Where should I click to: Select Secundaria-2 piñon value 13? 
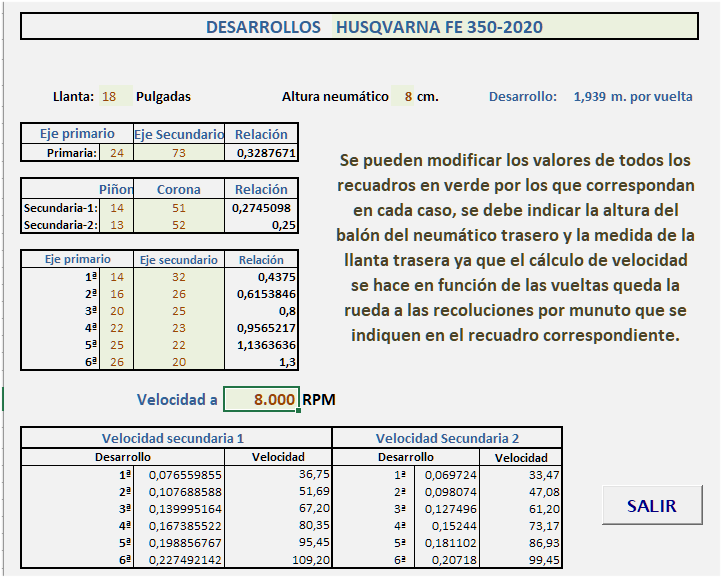pyautogui.click(x=116, y=225)
